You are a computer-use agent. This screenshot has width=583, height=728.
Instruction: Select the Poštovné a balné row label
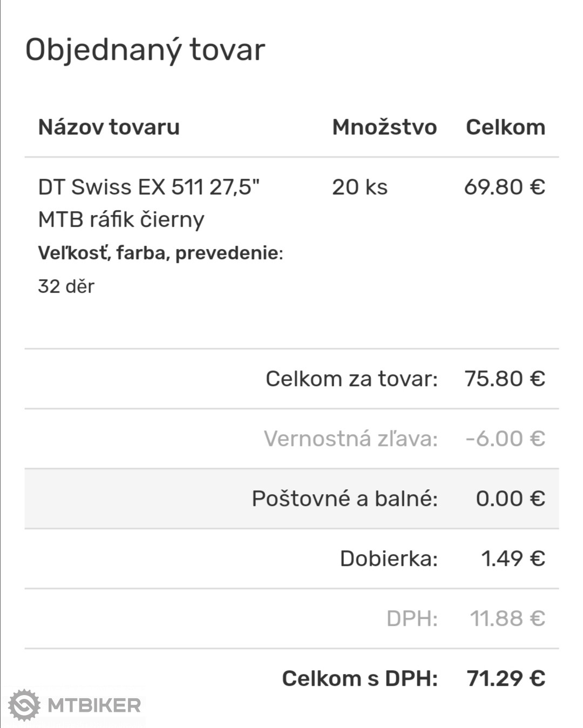click(344, 498)
